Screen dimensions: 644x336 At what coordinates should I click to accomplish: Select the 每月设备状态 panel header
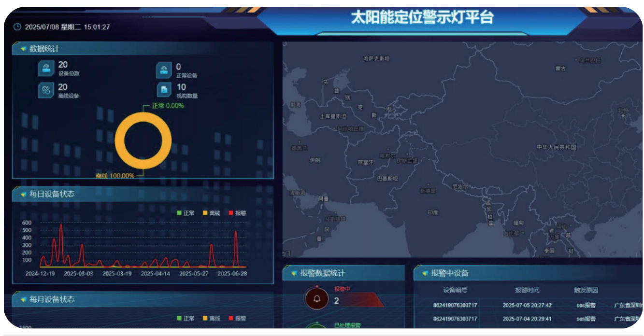click(143, 299)
